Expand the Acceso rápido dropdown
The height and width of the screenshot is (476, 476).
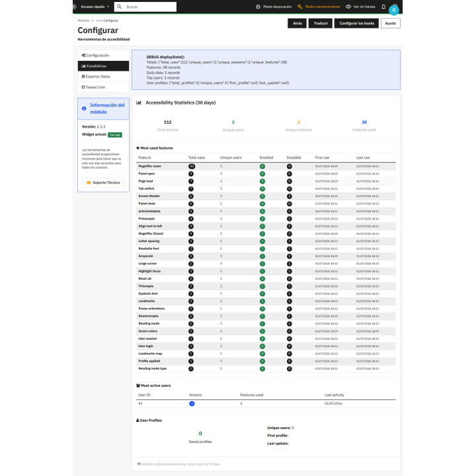[x=95, y=7]
